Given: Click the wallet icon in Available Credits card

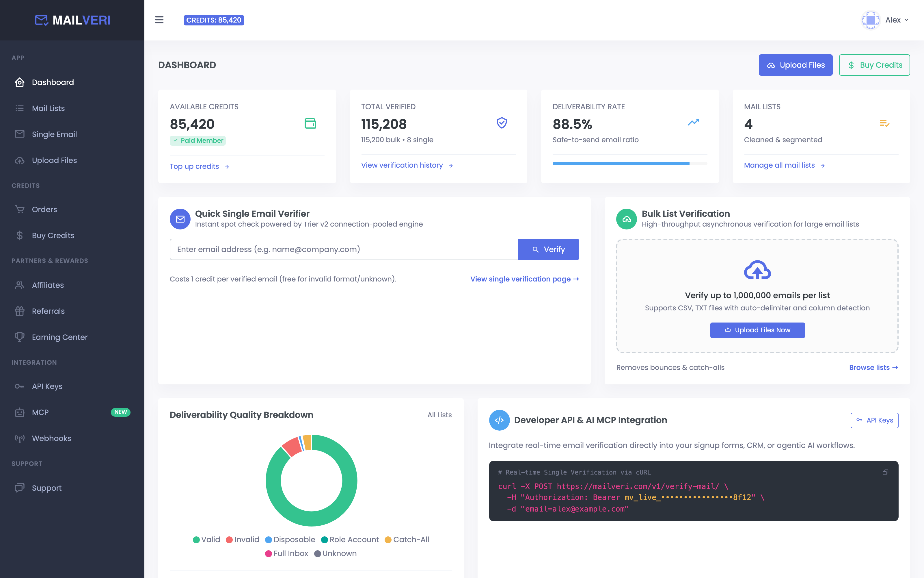Looking at the screenshot, I should [310, 123].
